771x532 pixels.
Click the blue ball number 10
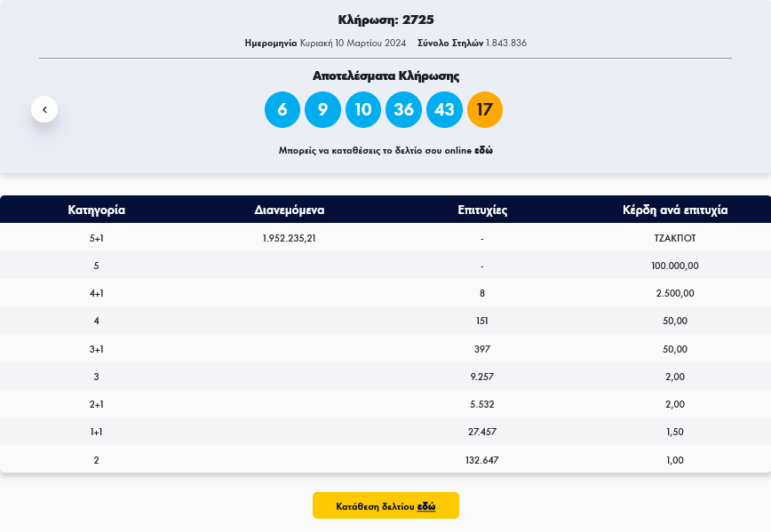(363, 110)
